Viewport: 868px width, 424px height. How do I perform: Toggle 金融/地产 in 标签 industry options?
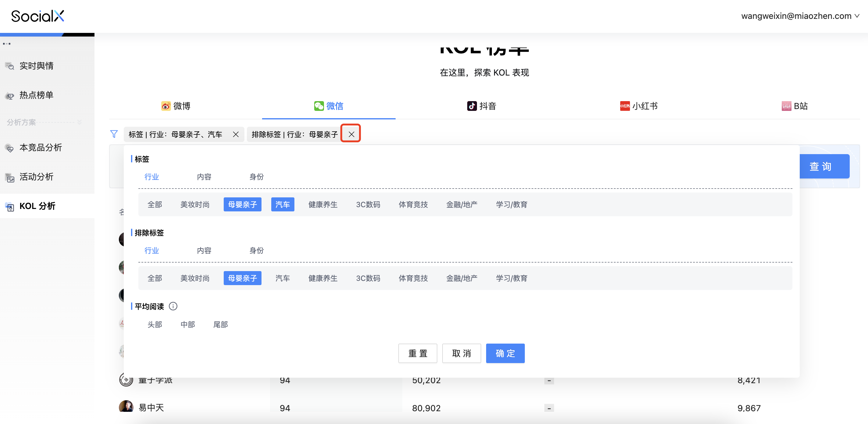(x=462, y=204)
